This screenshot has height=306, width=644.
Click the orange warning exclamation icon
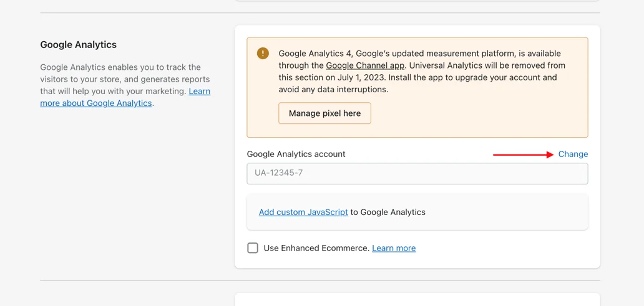tap(263, 54)
